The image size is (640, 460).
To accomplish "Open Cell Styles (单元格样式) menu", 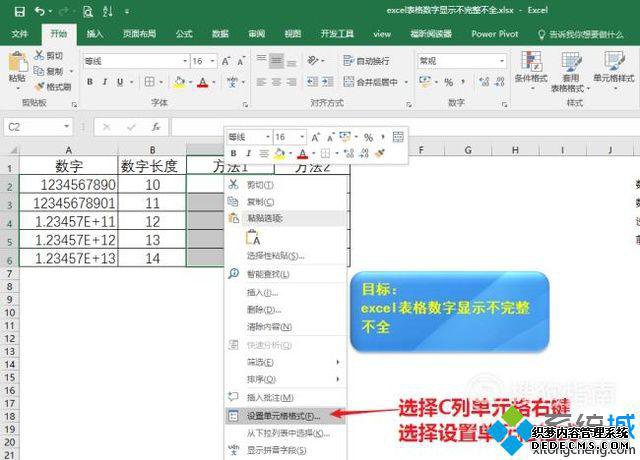I will [613, 69].
